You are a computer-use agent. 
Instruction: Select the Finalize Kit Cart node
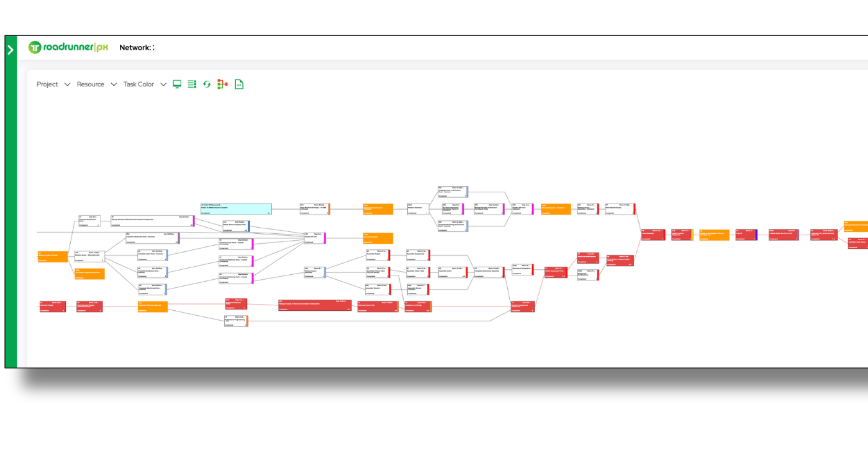315,238
